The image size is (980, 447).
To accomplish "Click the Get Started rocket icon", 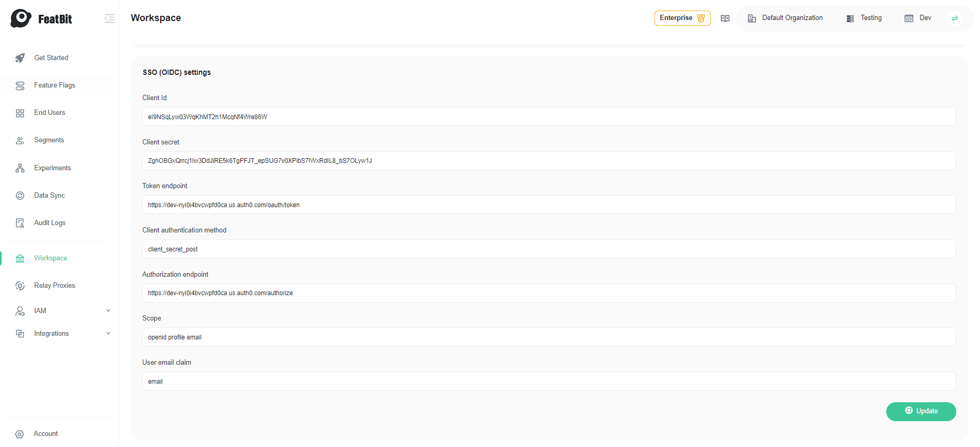I will coord(20,58).
